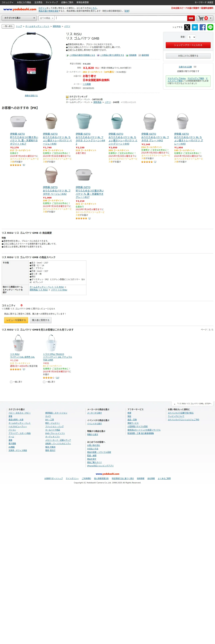The width and height of the screenshot is (215, 644).
Task: Click the ログイン link in header
Action: coord(43,8)
